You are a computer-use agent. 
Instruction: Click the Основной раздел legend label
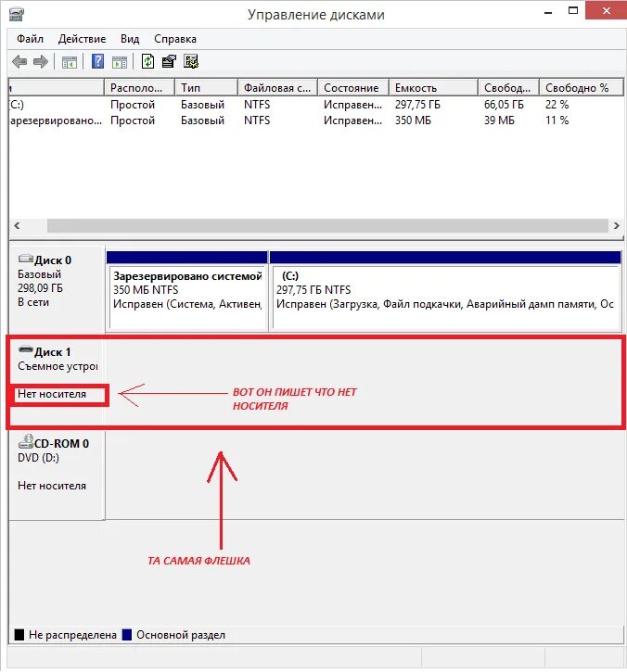tap(181, 635)
